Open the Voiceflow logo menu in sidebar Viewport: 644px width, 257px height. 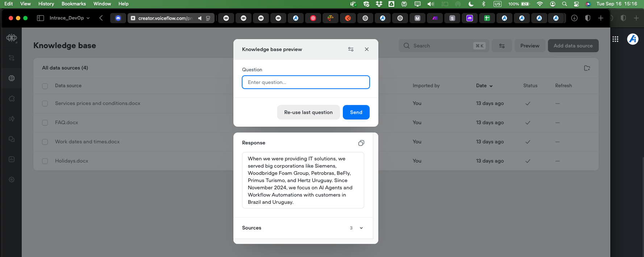[12, 38]
